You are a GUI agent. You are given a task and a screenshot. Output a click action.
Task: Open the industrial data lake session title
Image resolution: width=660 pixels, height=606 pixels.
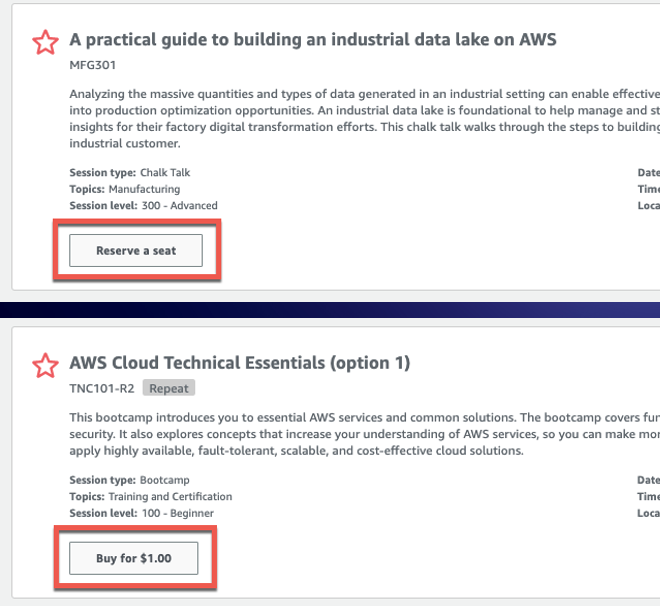[313, 40]
